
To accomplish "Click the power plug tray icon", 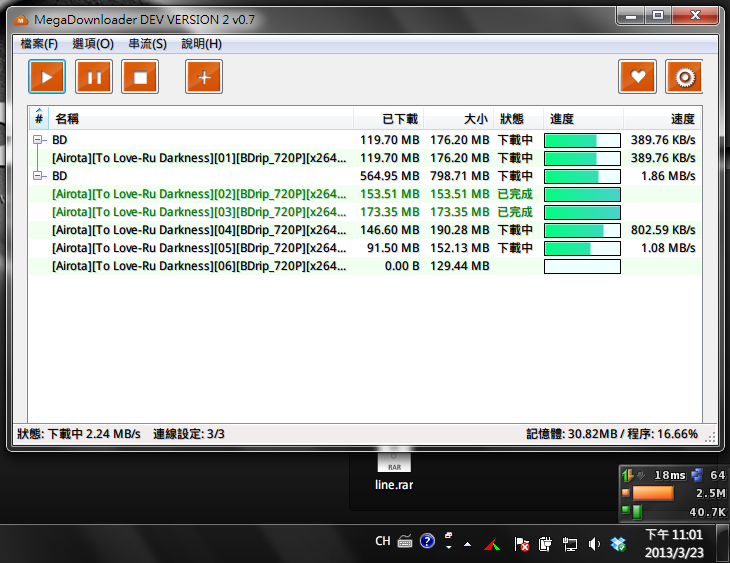I will pyautogui.click(x=545, y=544).
